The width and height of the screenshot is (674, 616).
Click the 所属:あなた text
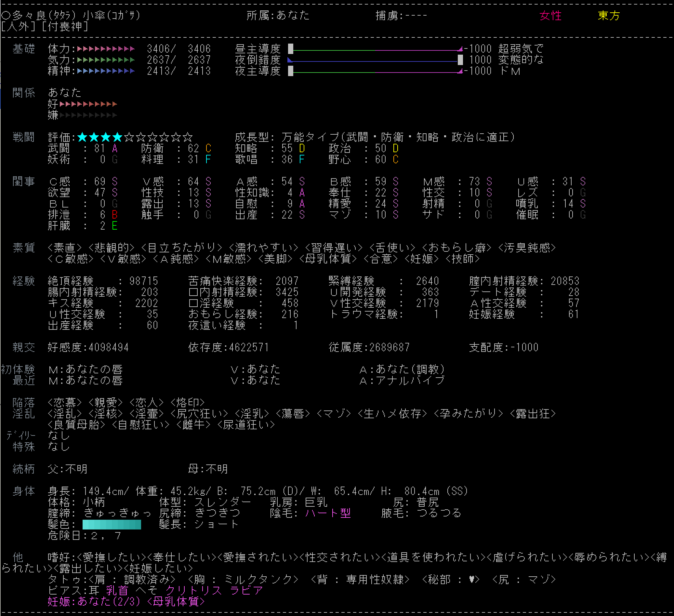(x=278, y=15)
